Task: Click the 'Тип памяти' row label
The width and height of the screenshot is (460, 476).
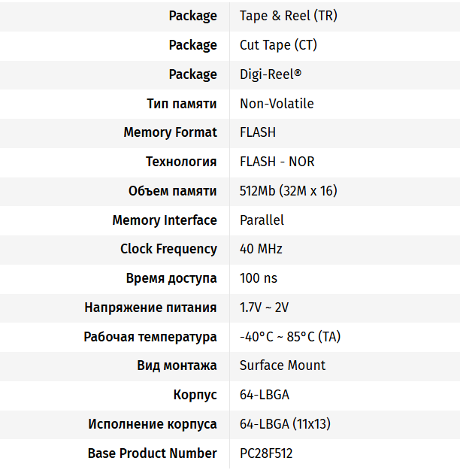Action: (x=182, y=104)
